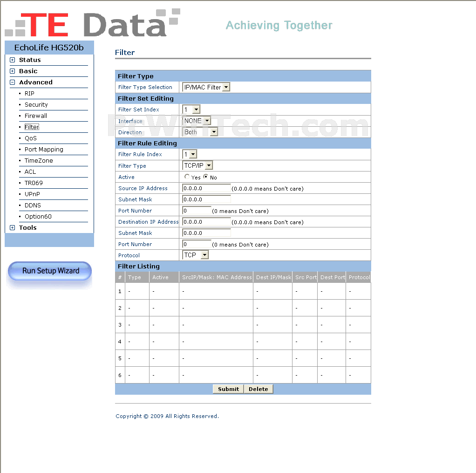Collapse the Advanced menu section
The image size is (476, 473).
(x=12, y=82)
